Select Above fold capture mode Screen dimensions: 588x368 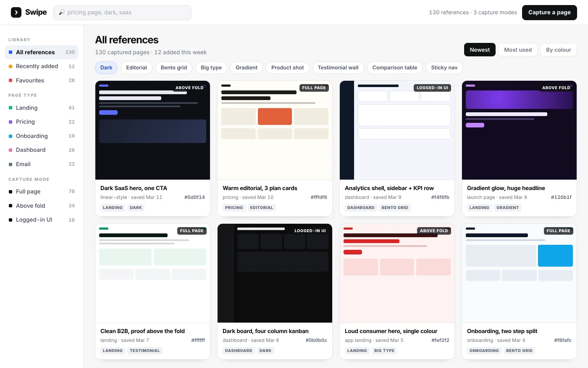click(42, 206)
